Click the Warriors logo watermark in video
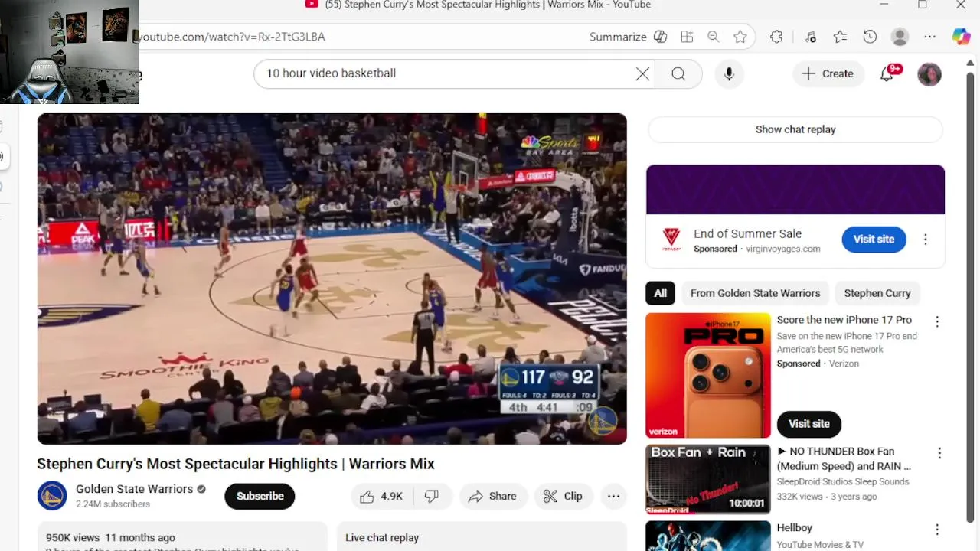Image resolution: width=980 pixels, height=551 pixels. coord(603,421)
